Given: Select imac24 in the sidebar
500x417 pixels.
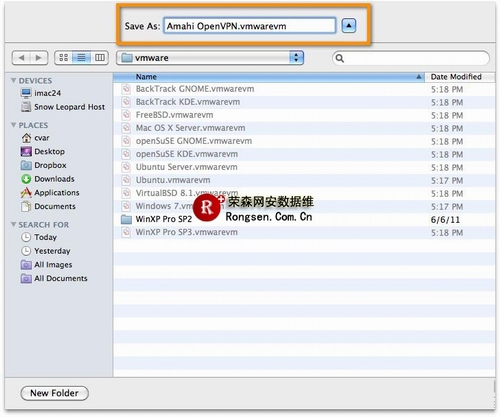Looking at the screenshot, I should (41, 93).
